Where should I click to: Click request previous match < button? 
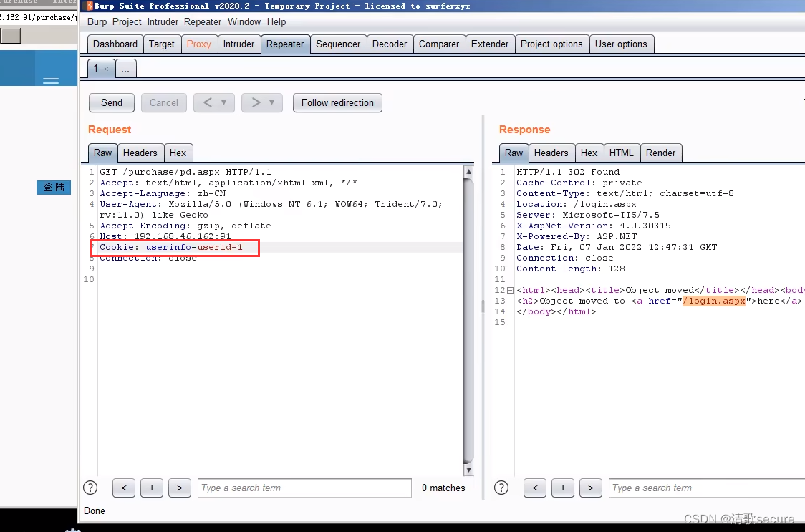click(124, 488)
